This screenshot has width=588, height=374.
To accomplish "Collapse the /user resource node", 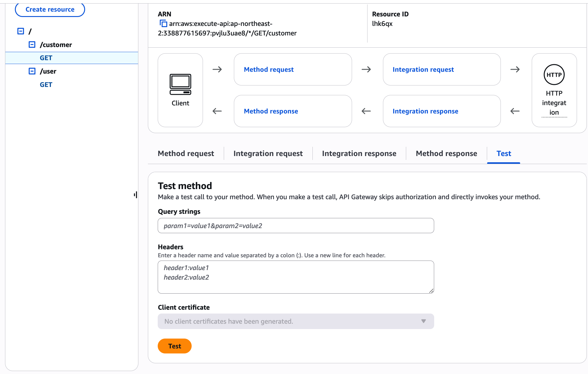I will coord(32,71).
